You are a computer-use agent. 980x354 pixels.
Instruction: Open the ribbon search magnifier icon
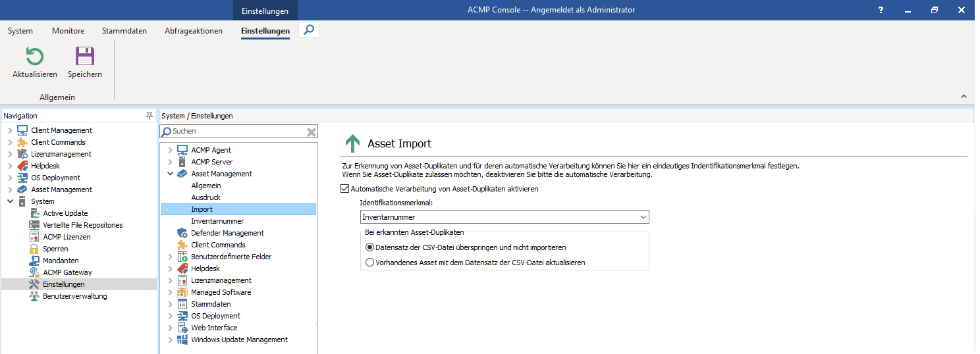[309, 30]
